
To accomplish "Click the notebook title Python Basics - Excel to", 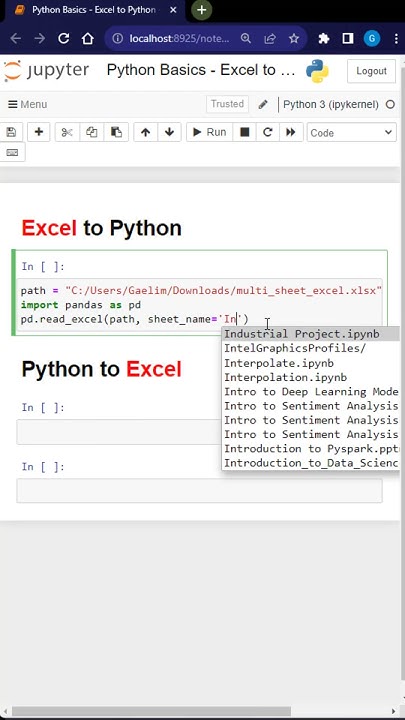I will pos(201,70).
